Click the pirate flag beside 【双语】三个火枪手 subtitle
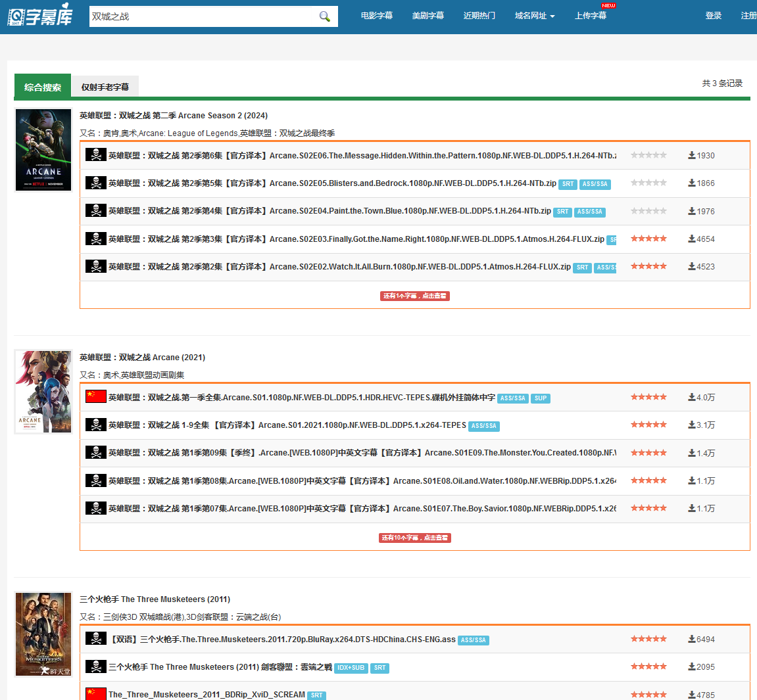 click(96, 639)
